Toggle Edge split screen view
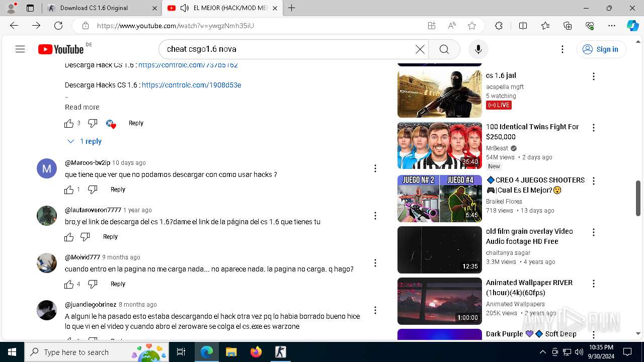644x362 pixels. click(x=523, y=26)
